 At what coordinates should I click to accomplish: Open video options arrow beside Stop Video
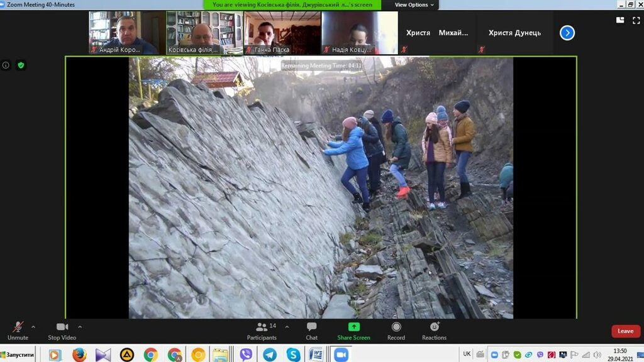(x=80, y=327)
